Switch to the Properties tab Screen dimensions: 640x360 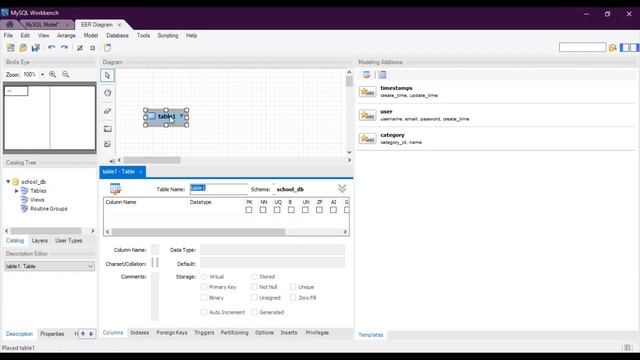click(x=52, y=333)
